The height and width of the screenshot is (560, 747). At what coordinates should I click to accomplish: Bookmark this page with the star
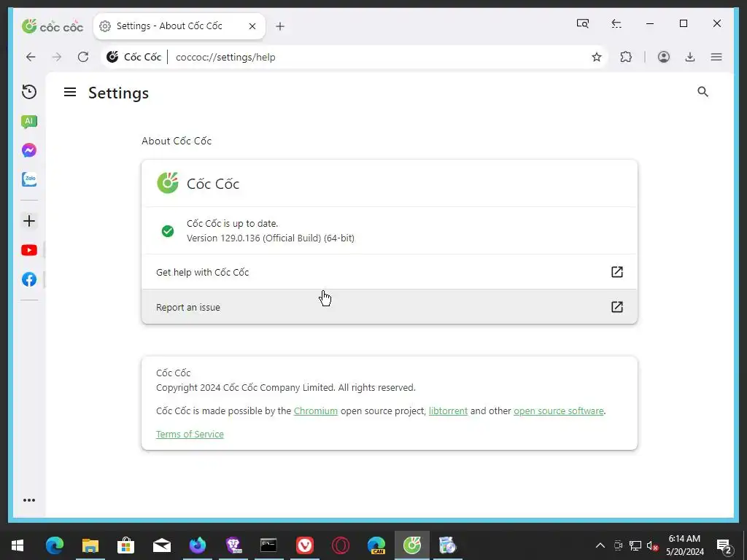(x=597, y=57)
